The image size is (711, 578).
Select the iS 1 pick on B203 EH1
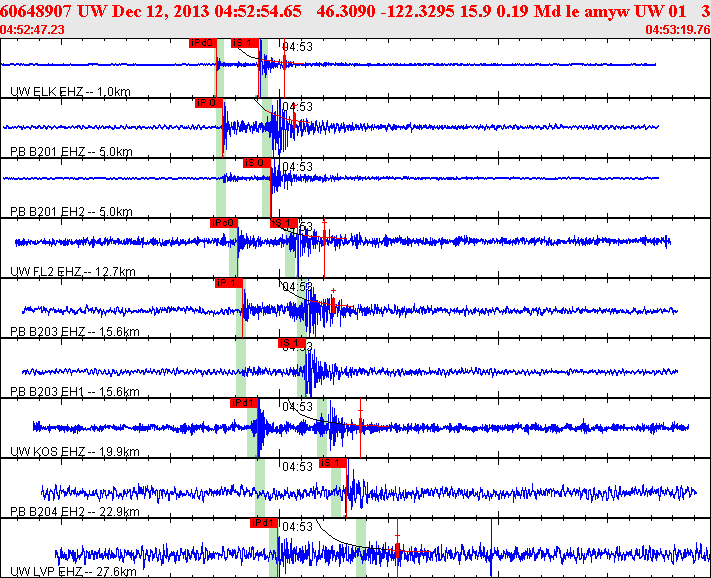pyautogui.click(x=292, y=343)
